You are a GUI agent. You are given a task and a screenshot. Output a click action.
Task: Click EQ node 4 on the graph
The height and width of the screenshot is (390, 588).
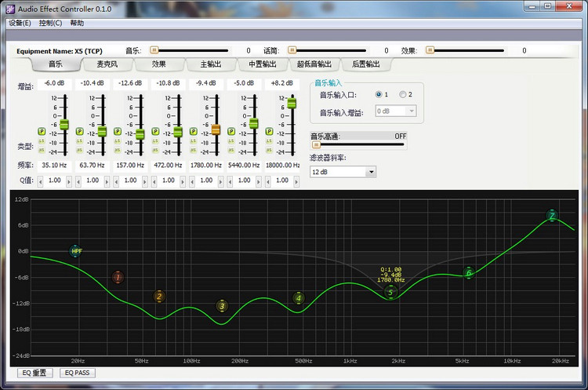pos(299,298)
